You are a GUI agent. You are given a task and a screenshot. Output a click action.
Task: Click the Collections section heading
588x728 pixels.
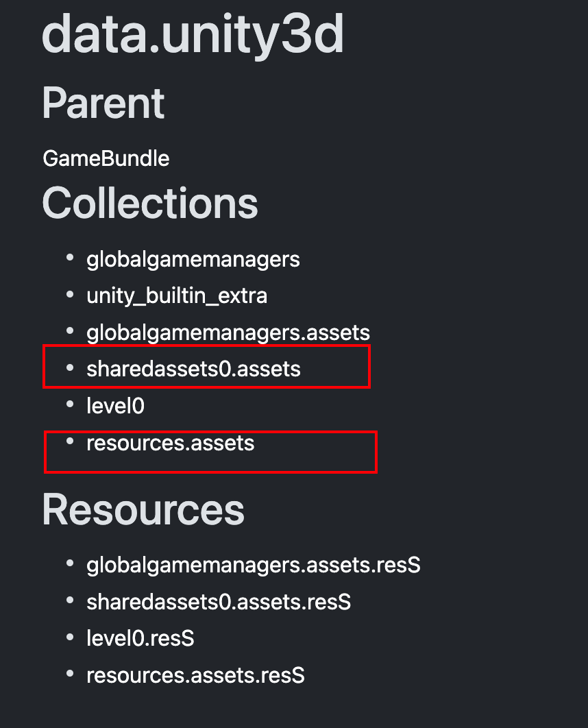click(x=150, y=203)
